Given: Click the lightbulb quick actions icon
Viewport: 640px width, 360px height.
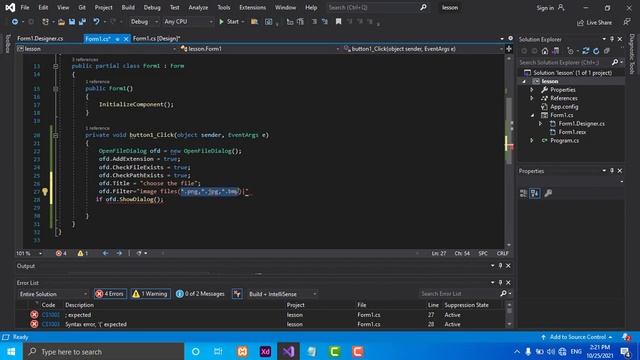Looking at the screenshot, I should click(x=45, y=191).
